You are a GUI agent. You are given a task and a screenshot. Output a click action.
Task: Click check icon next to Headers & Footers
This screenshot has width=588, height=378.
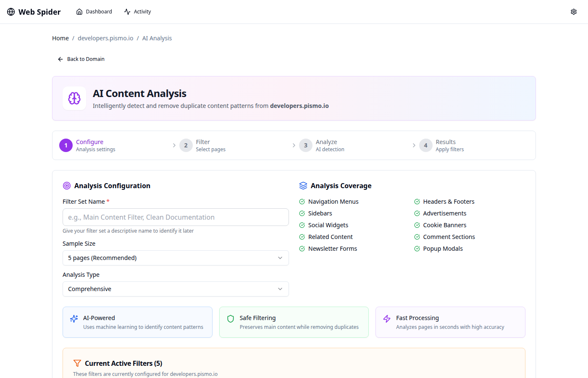[417, 202]
